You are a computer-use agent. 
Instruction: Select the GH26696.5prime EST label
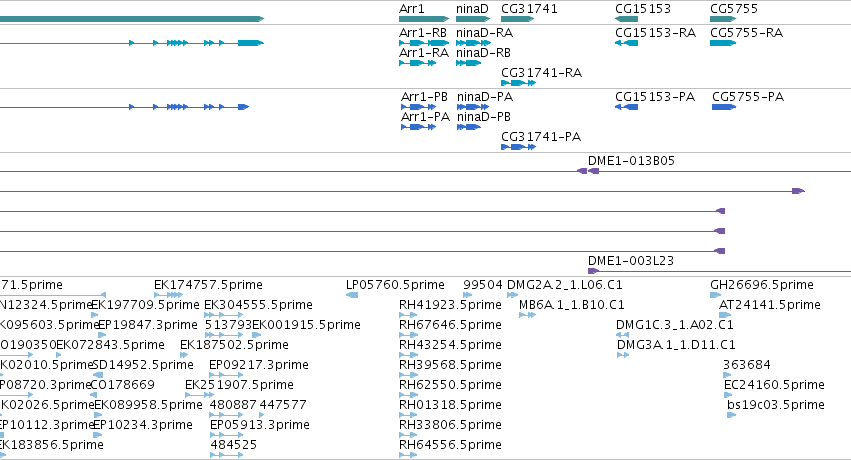[761, 285]
